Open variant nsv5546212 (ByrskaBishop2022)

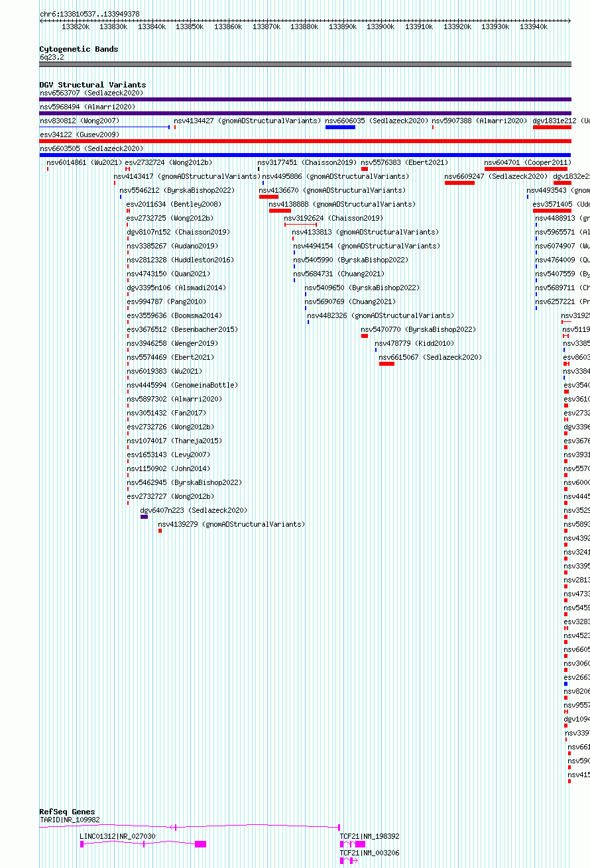point(177,190)
